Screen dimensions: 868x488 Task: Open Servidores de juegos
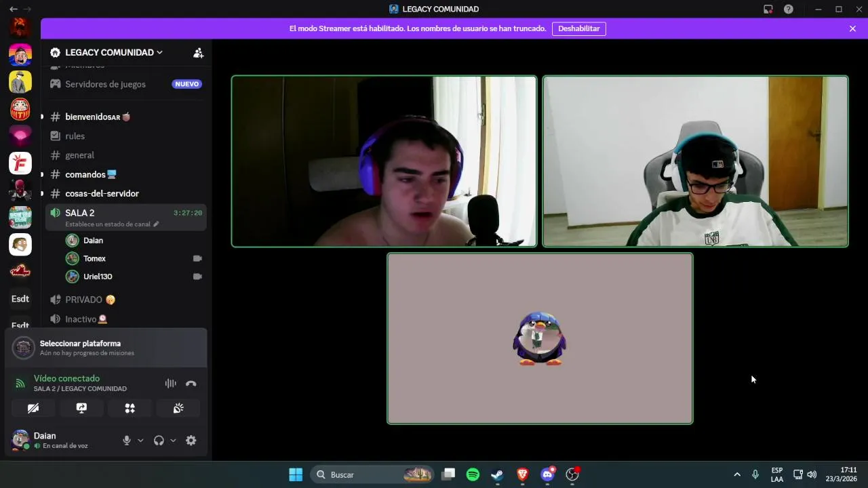(126, 84)
